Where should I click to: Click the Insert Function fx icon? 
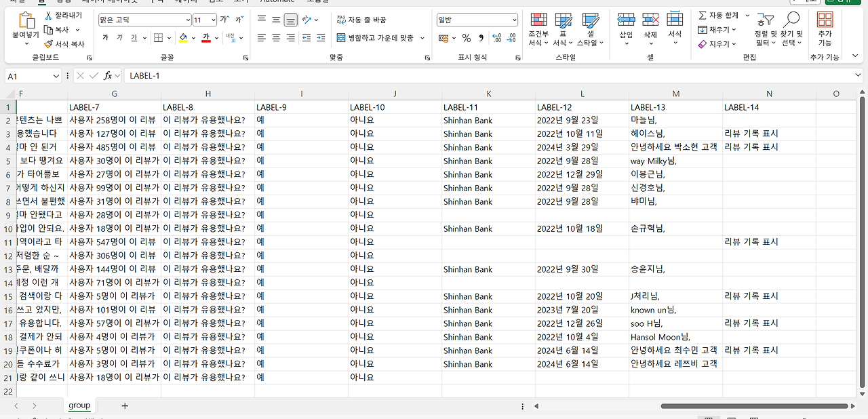point(107,76)
